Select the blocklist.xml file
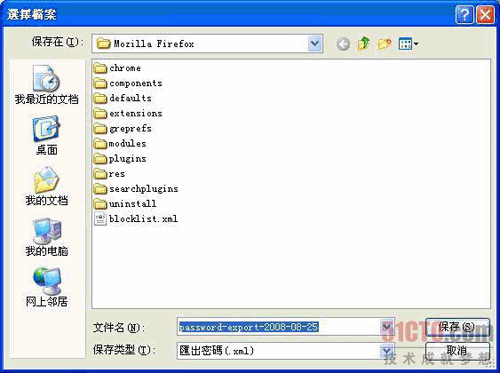The width and height of the screenshot is (500, 373). [x=136, y=219]
